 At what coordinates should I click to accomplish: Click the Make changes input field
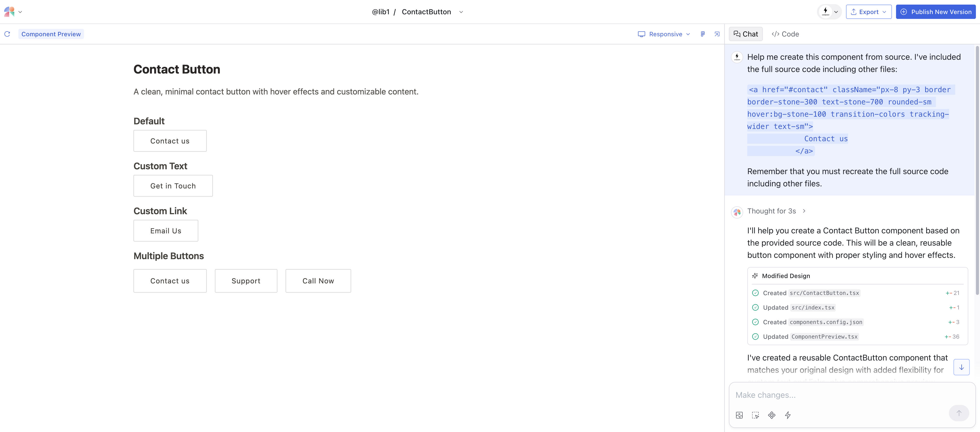click(x=837, y=395)
